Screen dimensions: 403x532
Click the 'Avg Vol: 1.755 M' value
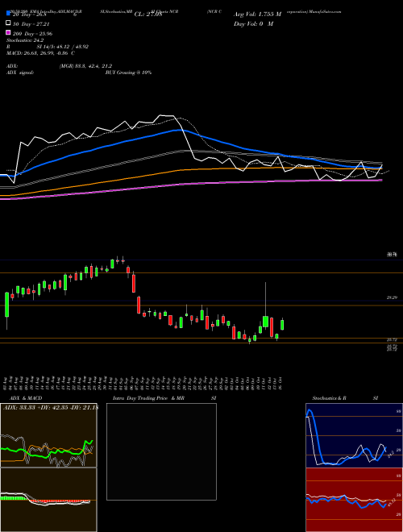pyautogui.click(x=257, y=15)
